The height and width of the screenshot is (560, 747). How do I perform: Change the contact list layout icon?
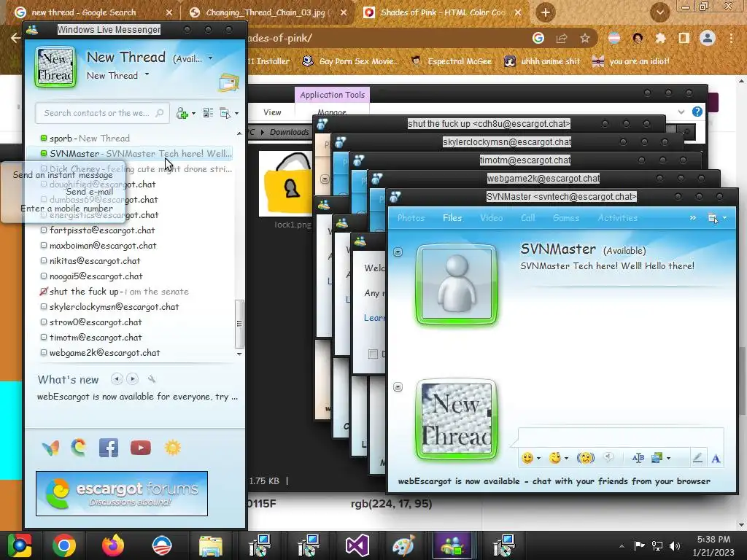pyautogui.click(x=208, y=113)
